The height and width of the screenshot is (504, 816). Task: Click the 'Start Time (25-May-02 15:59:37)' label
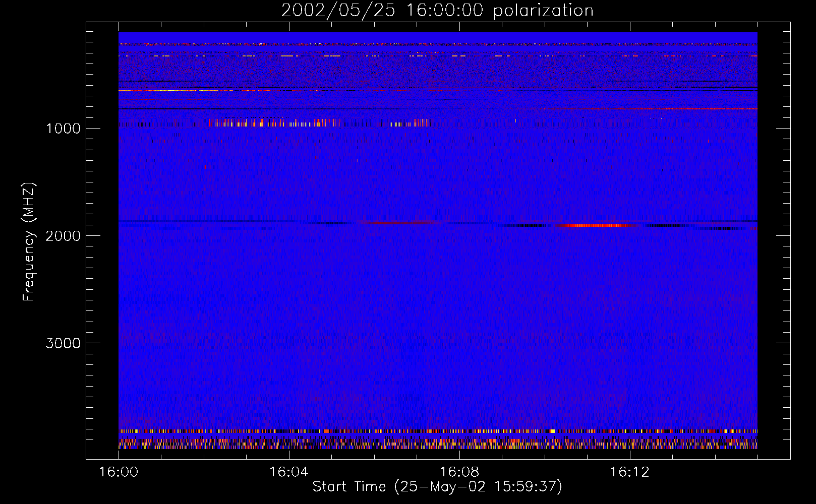437,487
